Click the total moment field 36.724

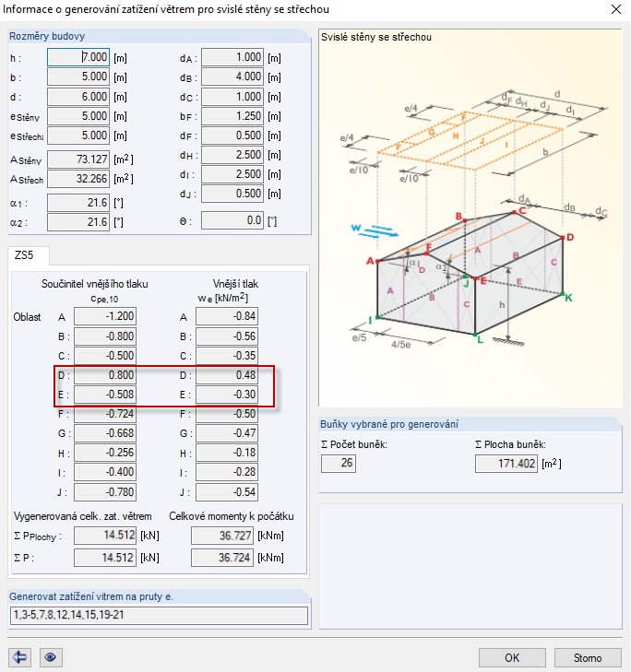coord(222,558)
